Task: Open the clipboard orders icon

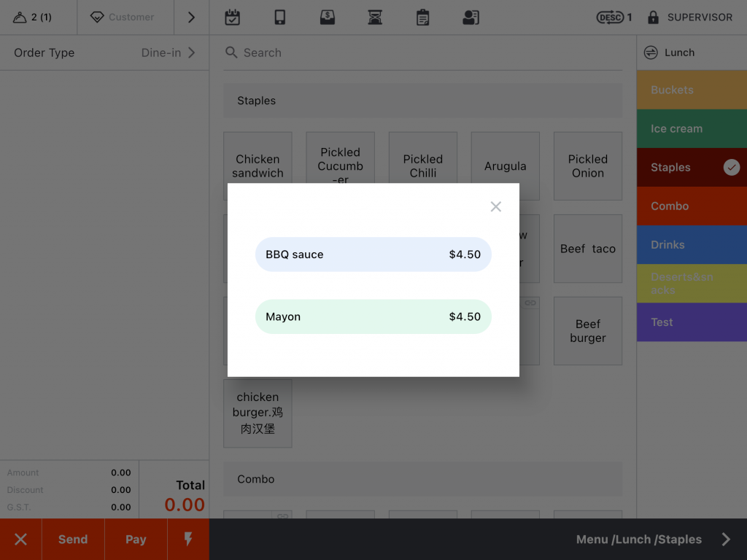Action: click(422, 17)
